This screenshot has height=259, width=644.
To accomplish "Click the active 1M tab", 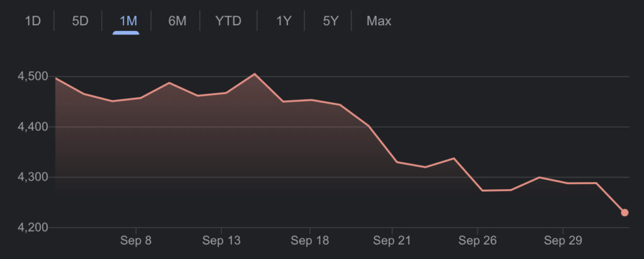I will 128,21.
